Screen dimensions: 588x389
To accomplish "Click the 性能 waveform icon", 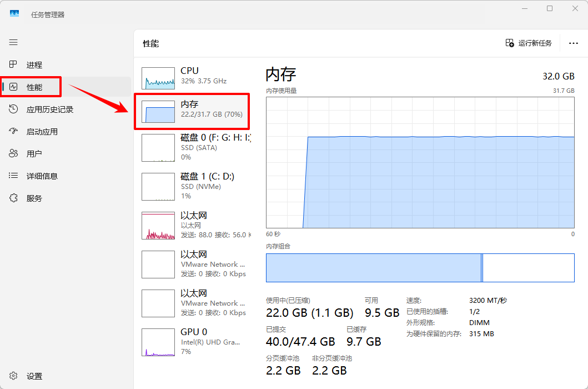I will tap(13, 87).
